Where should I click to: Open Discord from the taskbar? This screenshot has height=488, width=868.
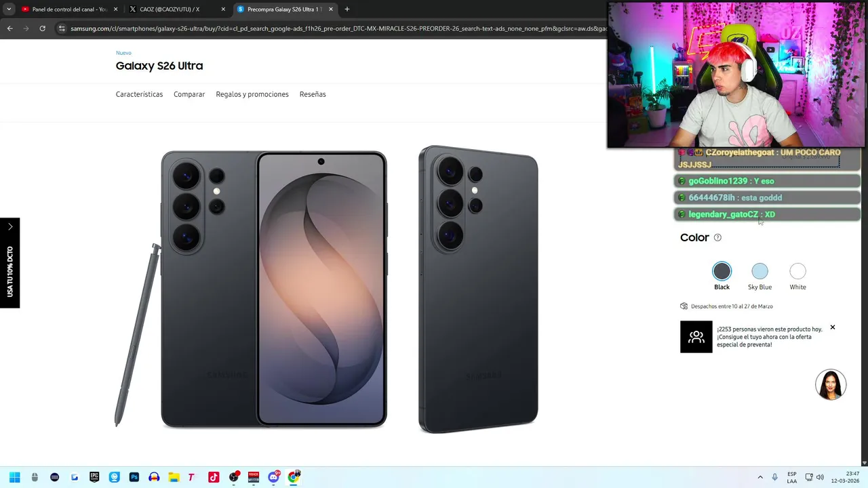click(274, 477)
